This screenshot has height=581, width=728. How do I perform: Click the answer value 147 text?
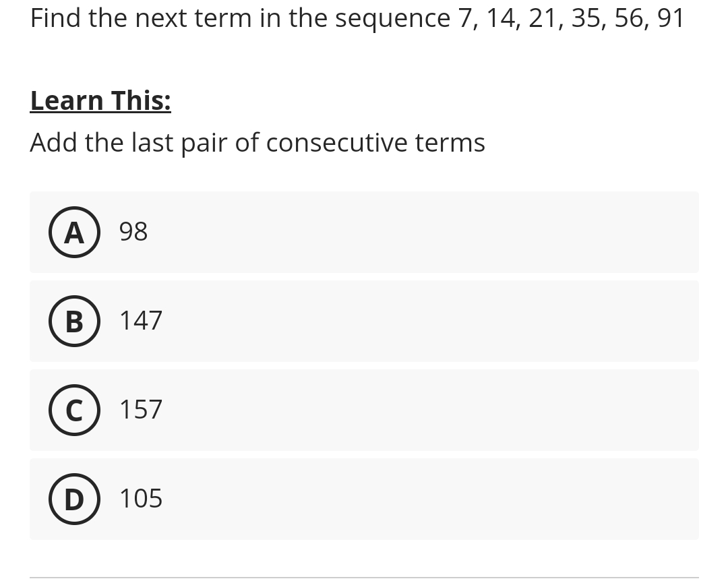click(140, 321)
